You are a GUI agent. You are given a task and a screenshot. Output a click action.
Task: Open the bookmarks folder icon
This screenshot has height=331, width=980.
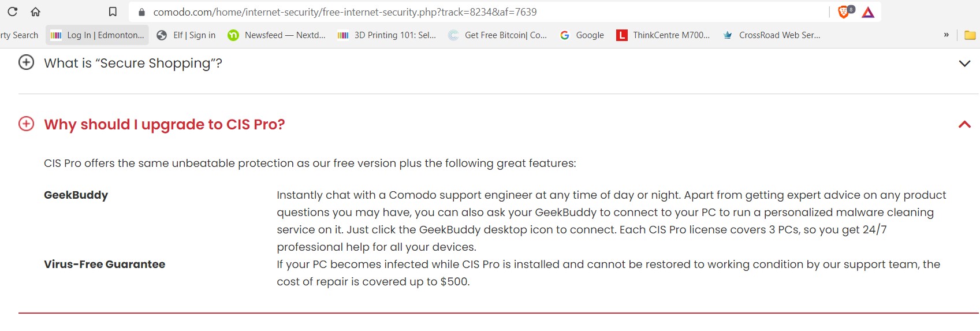pos(970,35)
